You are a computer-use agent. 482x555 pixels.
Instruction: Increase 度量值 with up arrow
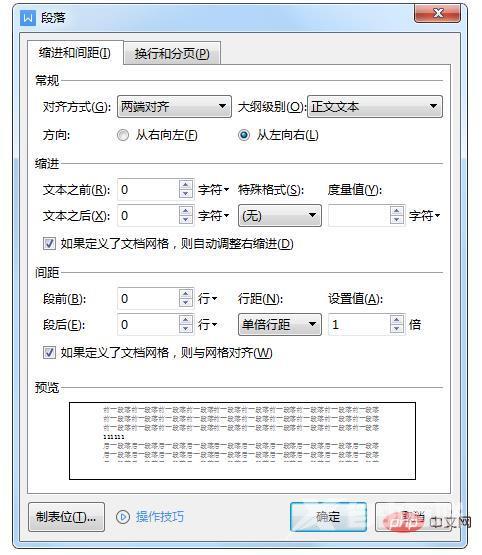coord(397,211)
